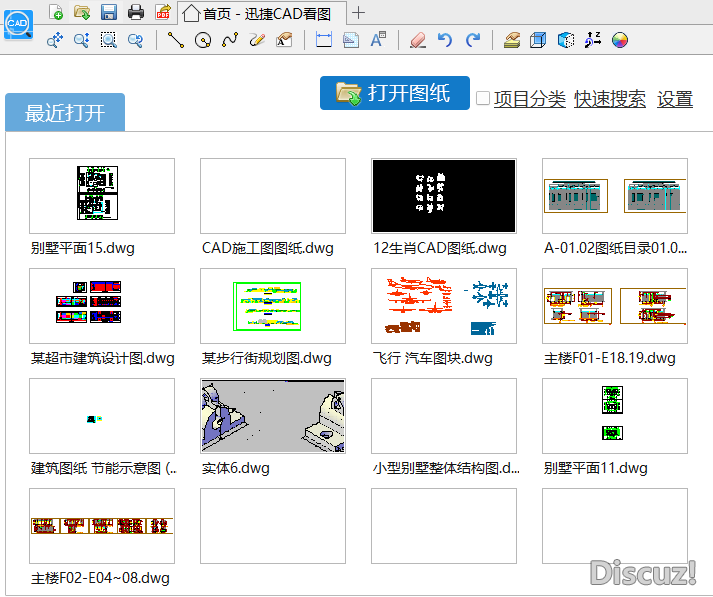Click the 快速搜索 link
Viewport: 713px width, 597px height.
click(609, 99)
